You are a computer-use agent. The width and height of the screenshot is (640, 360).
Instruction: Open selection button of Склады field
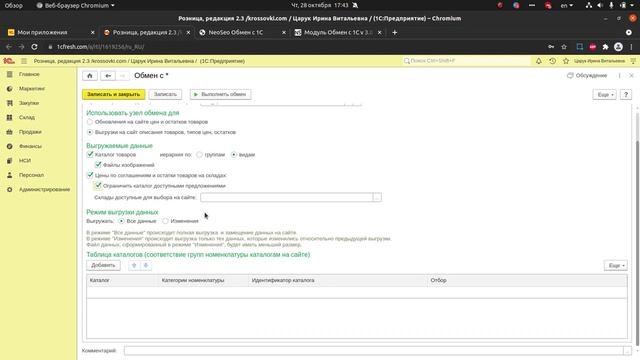[x=377, y=198]
